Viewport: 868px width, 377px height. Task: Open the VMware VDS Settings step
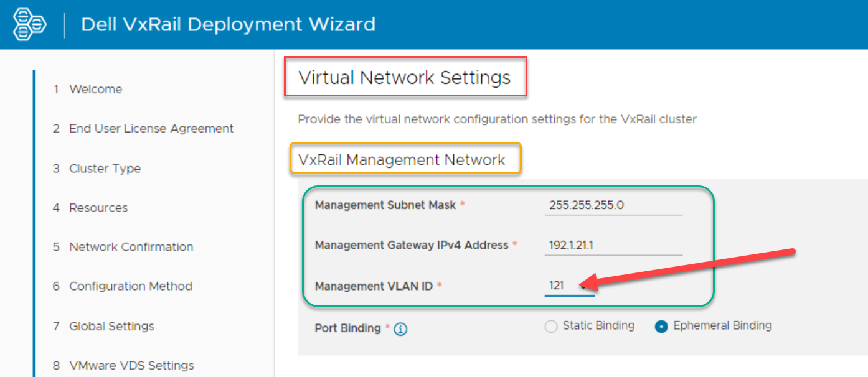click(x=131, y=365)
